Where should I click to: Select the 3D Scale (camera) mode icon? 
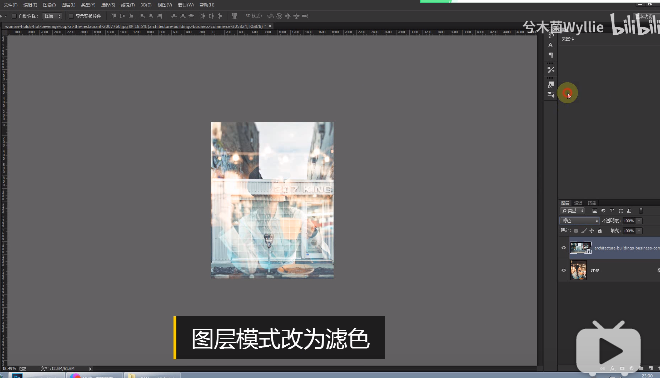click(305, 16)
